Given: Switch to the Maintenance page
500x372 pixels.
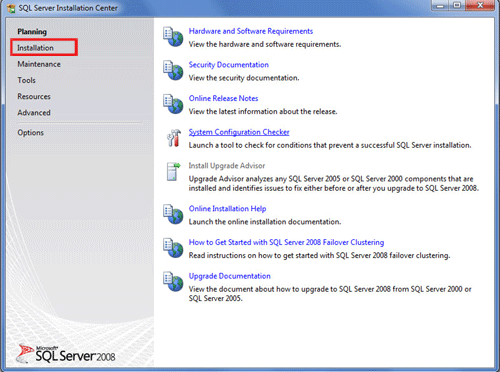Looking at the screenshot, I should coord(39,64).
